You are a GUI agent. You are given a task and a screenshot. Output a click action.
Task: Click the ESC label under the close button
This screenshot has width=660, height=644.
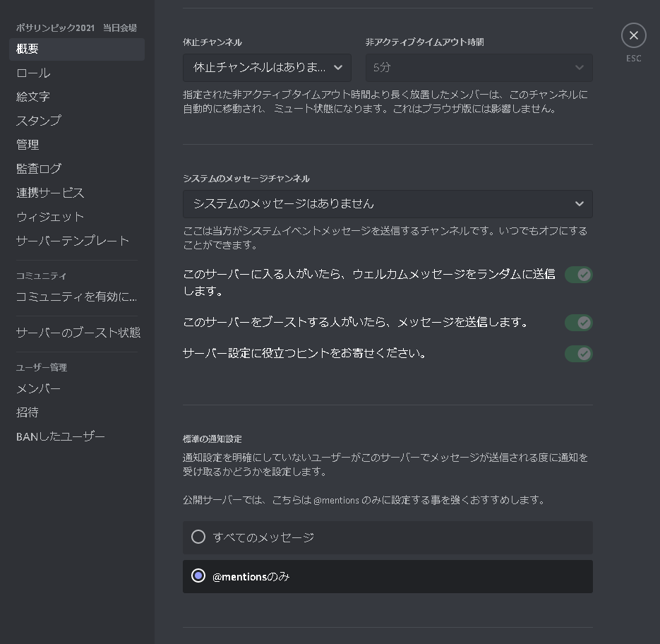pos(633,59)
